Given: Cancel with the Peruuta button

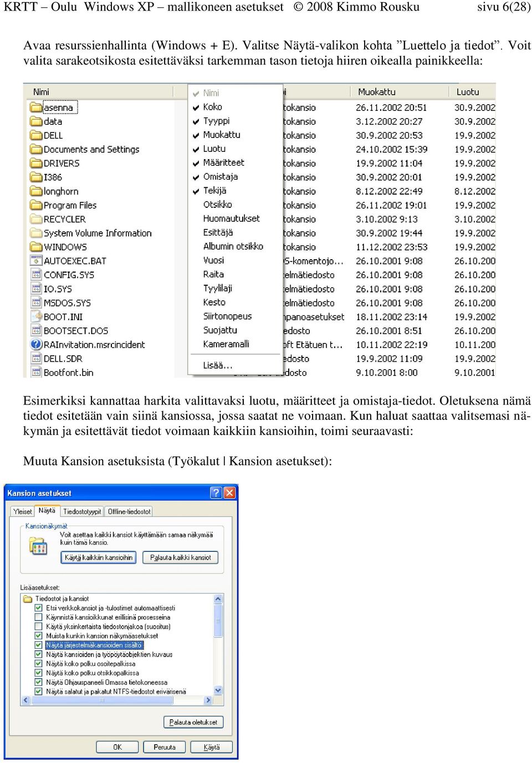Looking at the screenshot, I should coord(165,747).
